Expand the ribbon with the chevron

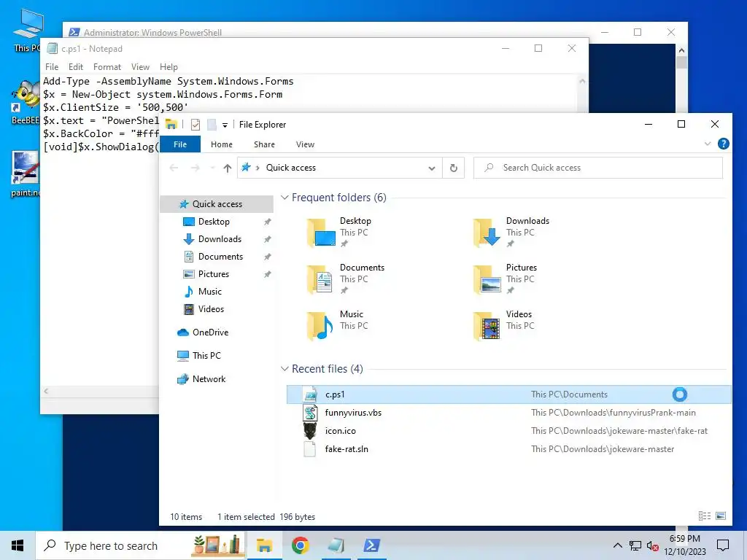pos(708,144)
